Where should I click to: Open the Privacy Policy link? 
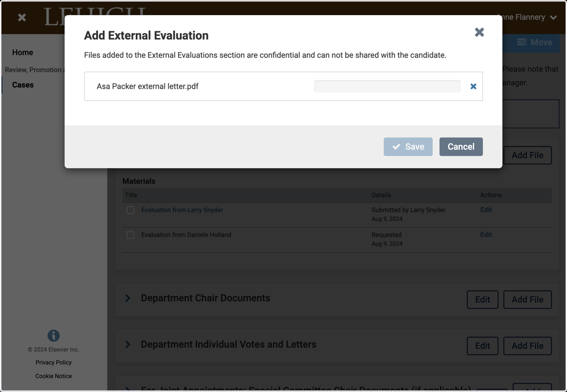pos(53,362)
